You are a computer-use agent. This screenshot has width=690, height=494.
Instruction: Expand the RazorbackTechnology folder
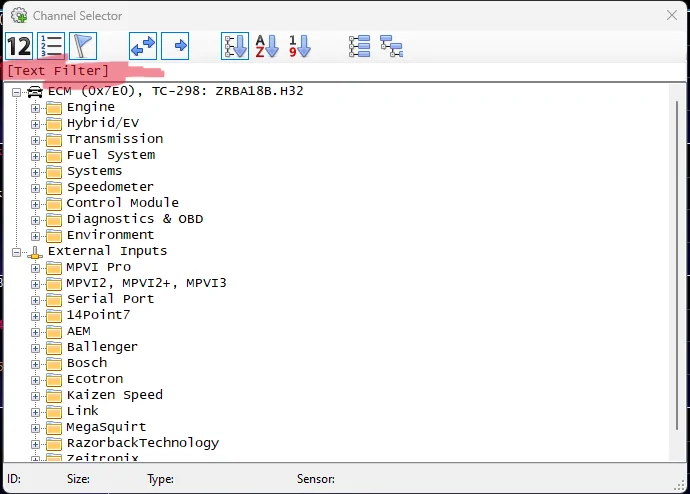[35, 444]
